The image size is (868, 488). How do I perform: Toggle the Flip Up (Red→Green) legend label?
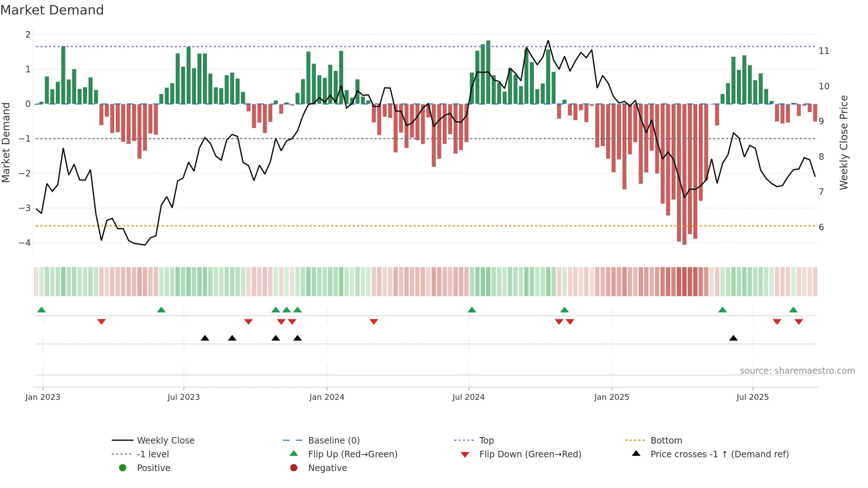pos(353,454)
